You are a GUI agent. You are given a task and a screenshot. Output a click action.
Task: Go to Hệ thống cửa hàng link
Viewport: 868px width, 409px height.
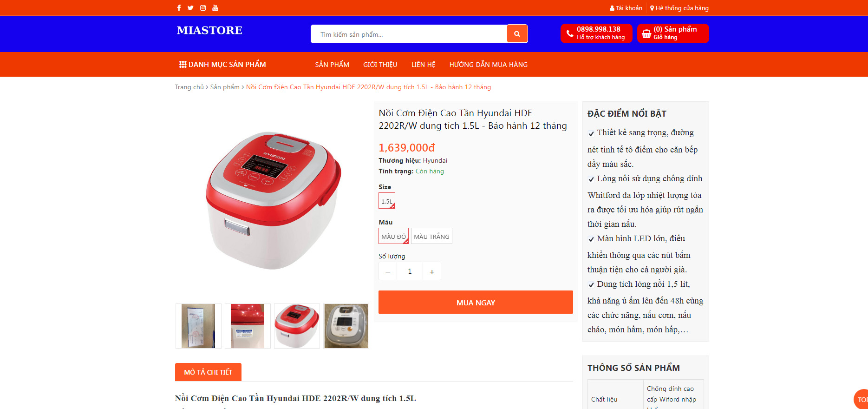tap(679, 8)
